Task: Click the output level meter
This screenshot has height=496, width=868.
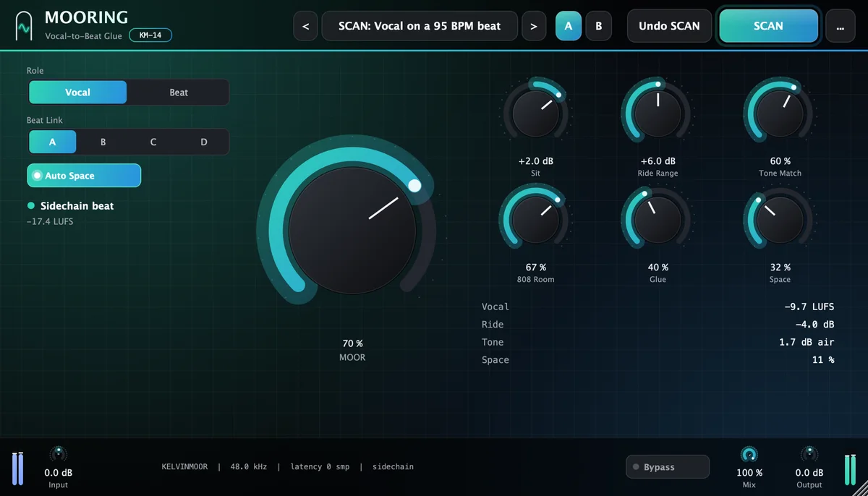Action: 851,469
